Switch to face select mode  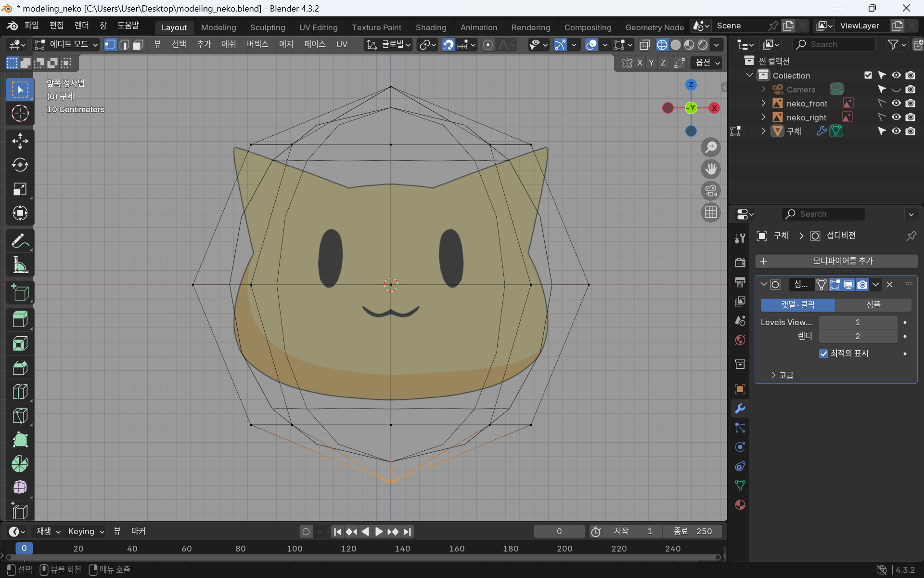138,45
